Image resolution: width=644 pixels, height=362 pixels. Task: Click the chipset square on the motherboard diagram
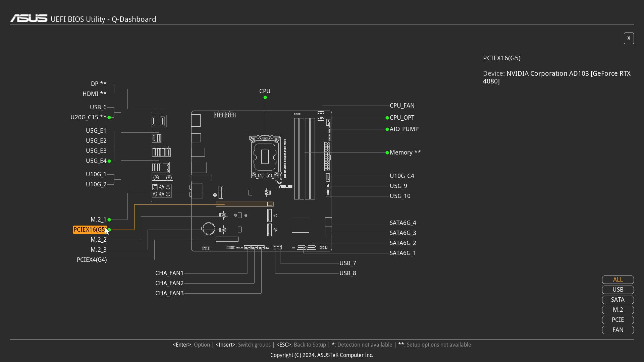coord(301,225)
